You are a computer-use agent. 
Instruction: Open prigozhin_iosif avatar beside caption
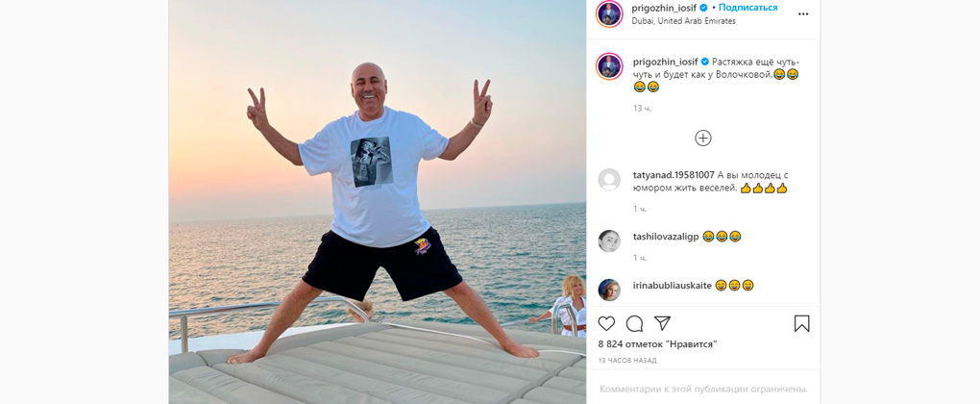609,66
